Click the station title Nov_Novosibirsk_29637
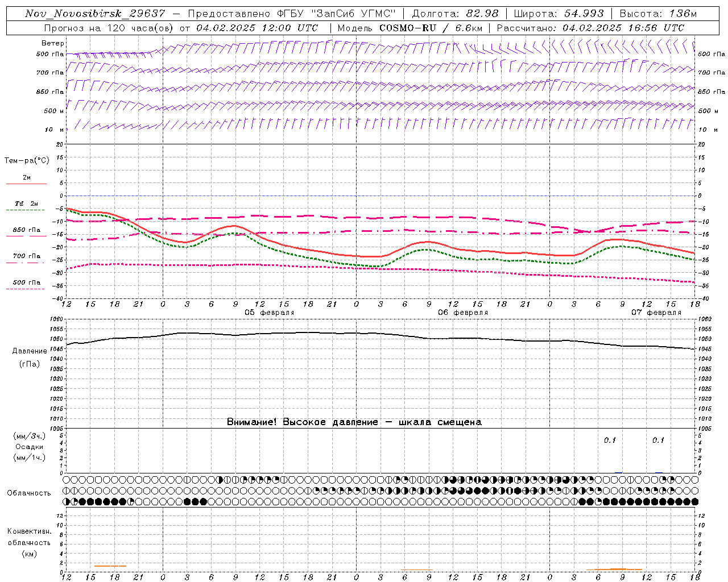 click(96, 14)
